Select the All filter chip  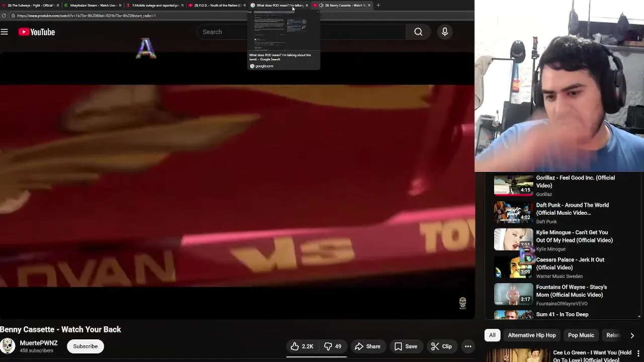[492, 335]
